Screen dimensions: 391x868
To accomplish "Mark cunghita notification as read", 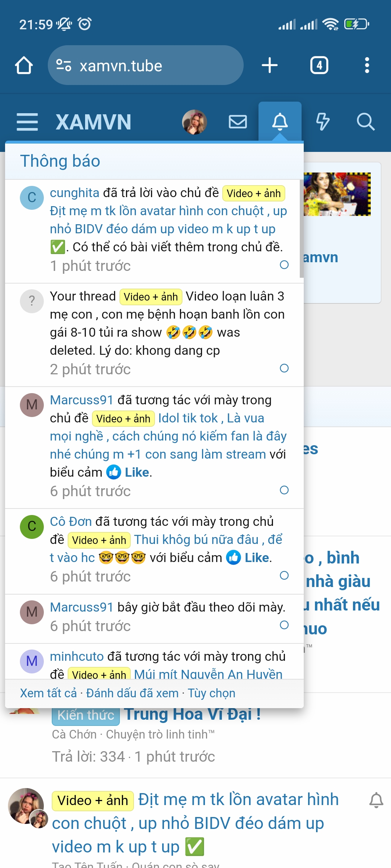I will point(284,265).
